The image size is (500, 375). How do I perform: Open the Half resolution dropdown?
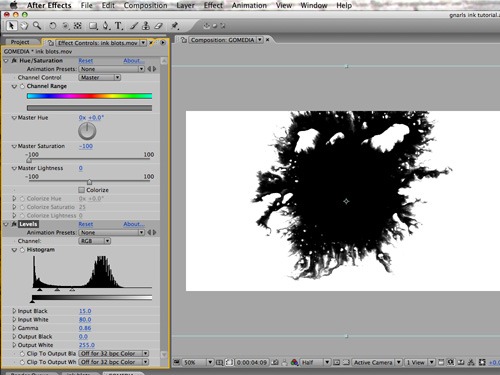[x=315, y=362]
